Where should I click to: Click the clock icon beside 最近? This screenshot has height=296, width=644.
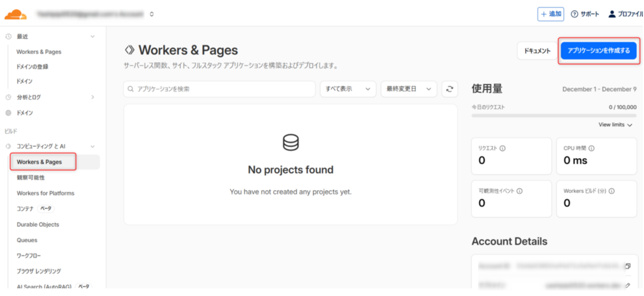pyautogui.click(x=8, y=36)
